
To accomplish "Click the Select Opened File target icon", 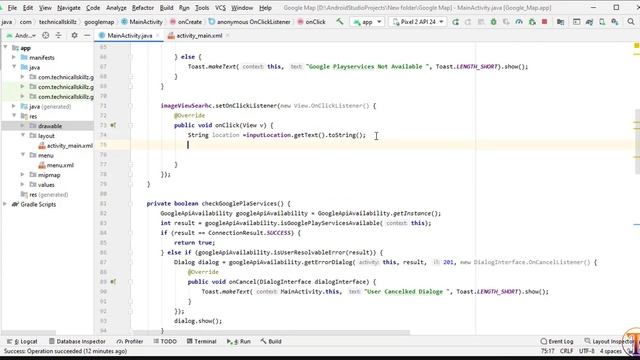I will point(45,36).
